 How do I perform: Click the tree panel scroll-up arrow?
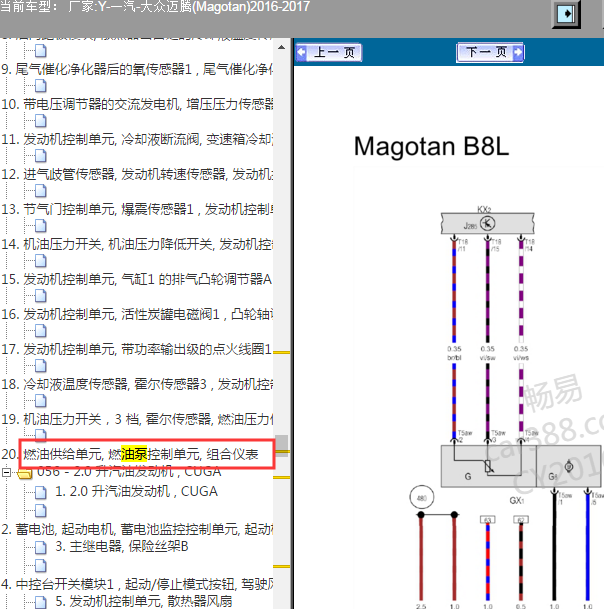click(282, 47)
